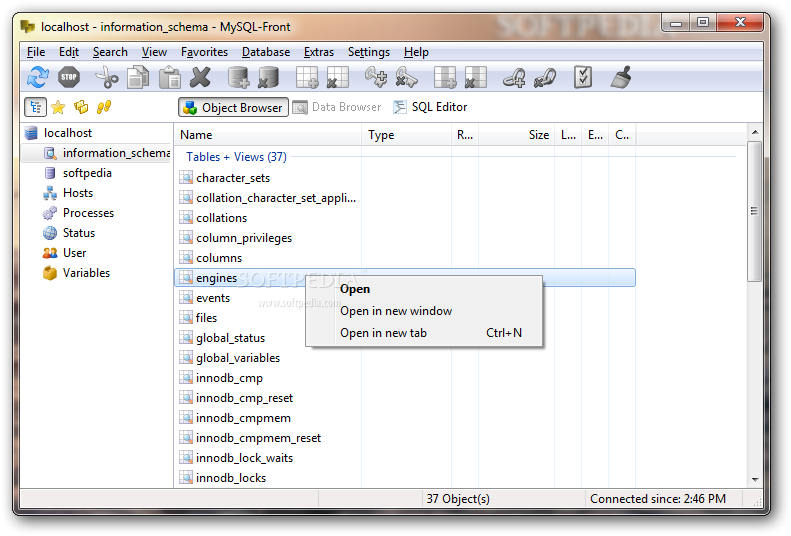Select the innodb_lock_waits table
Viewport: 791px width, 536px height.
click(x=244, y=458)
